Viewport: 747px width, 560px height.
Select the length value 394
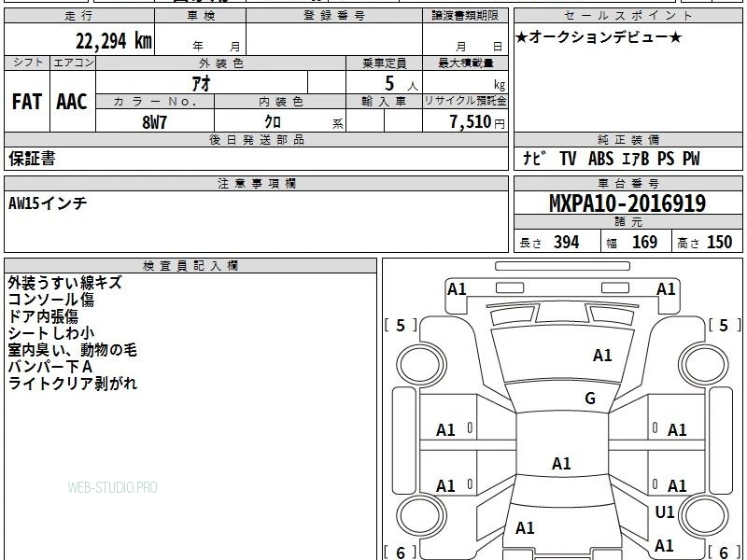(x=567, y=242)
